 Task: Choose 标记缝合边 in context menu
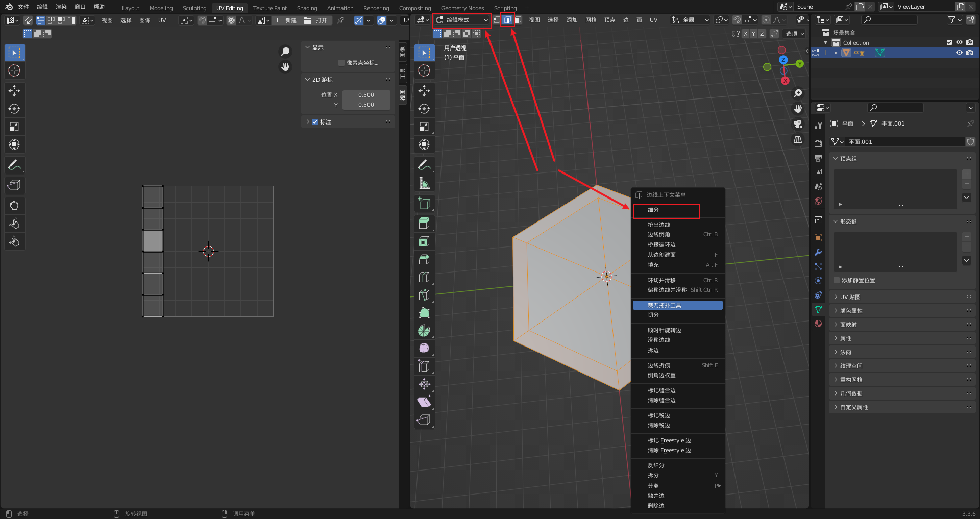[678, 390]
